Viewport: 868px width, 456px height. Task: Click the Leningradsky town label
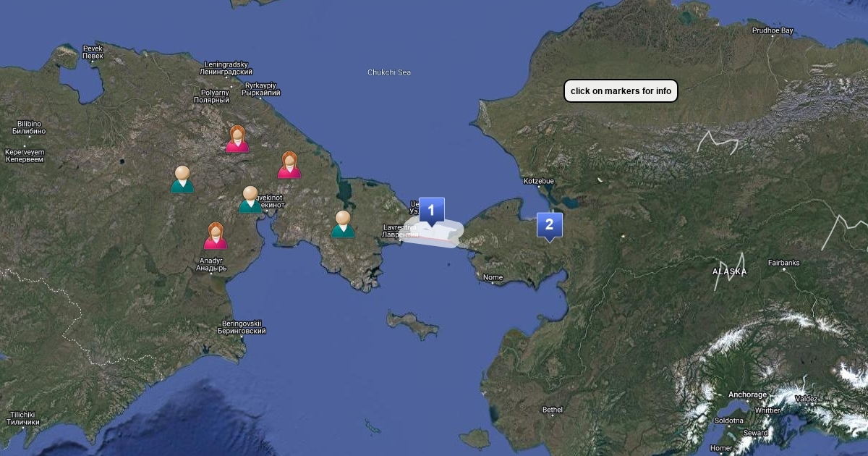pyautogui.click(x=226, y=68)
